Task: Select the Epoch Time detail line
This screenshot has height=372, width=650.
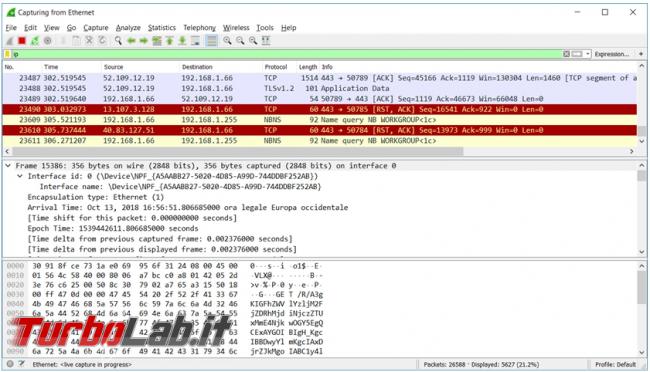Action: [x=113, y=229]
